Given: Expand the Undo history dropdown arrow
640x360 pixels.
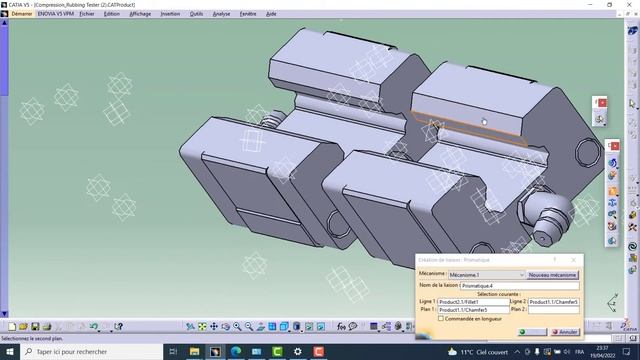Looking at the screenshot, I should point(99,330).
